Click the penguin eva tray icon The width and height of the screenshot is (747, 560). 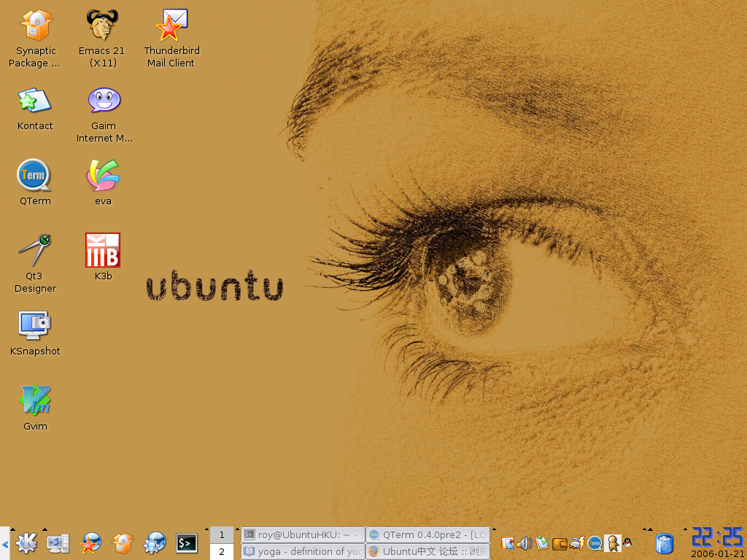coord(627,542)
